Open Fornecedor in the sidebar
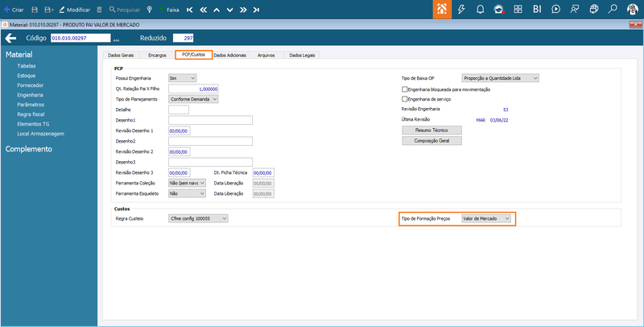 tap(31, 85)
